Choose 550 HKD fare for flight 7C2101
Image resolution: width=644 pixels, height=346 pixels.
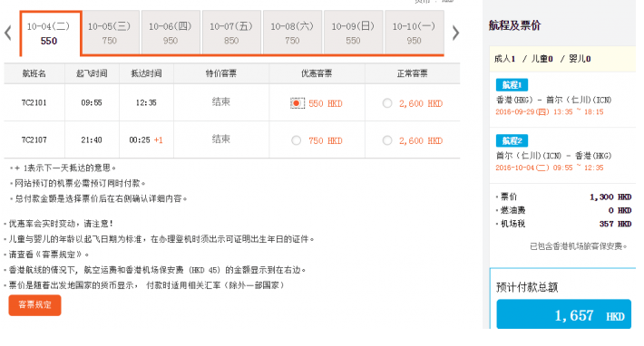pyautogui.click(x=297, y=103)
